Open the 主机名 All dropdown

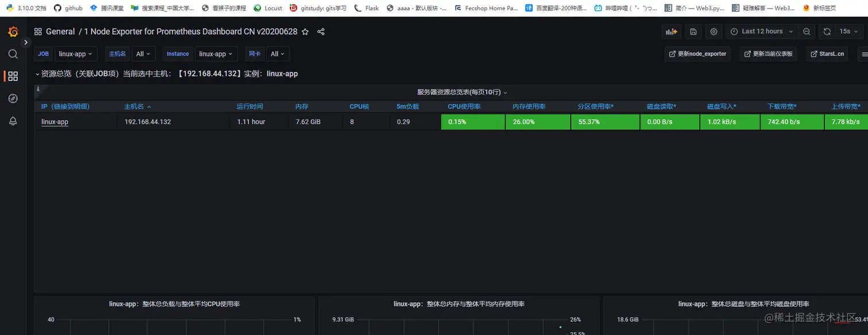pyautogui.click(x=144, y=54)
